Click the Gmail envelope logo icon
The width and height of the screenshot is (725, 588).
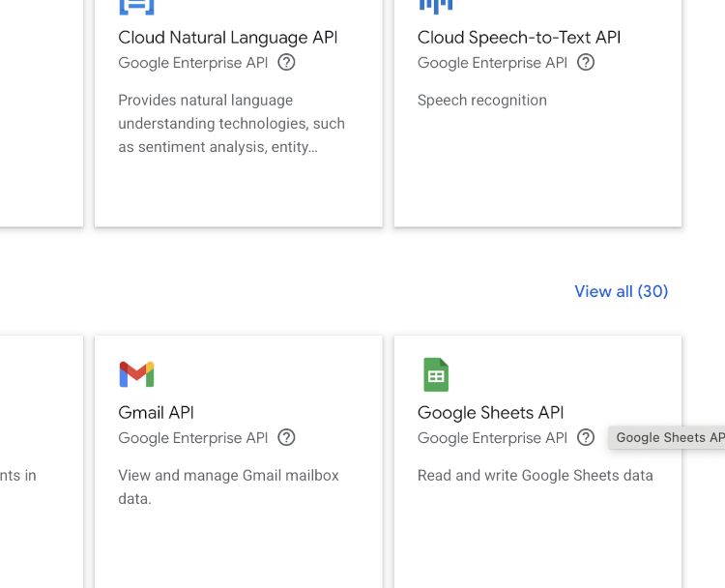click(x=136, y=374)
